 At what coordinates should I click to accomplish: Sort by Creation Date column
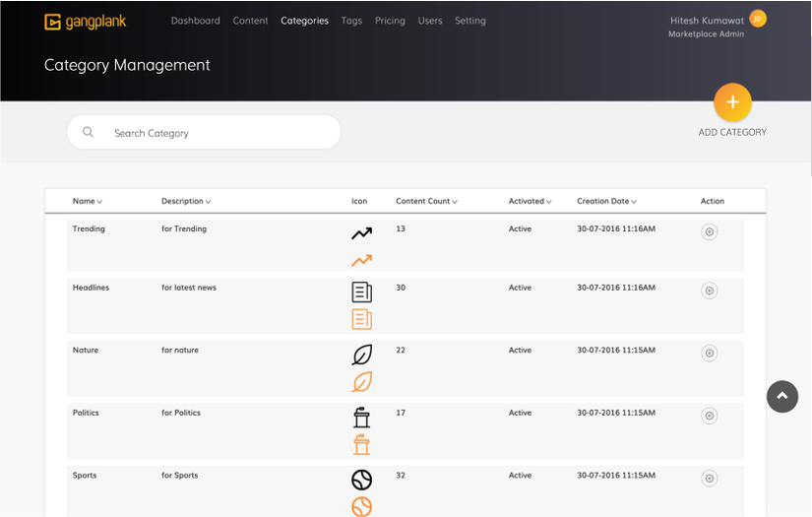coord(606,201)
